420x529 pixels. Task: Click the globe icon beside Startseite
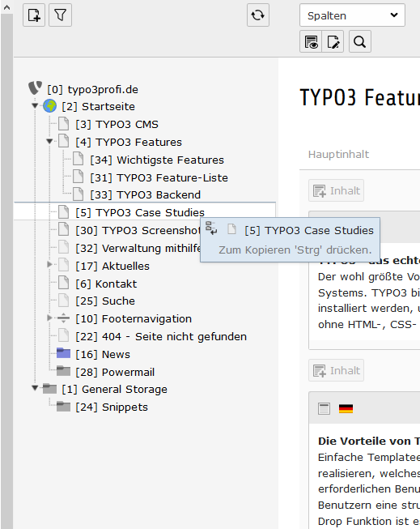[x=50, y=106]
